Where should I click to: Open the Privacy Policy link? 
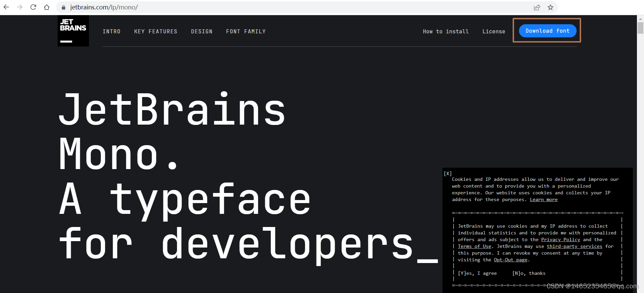click(x=560, y=240)
